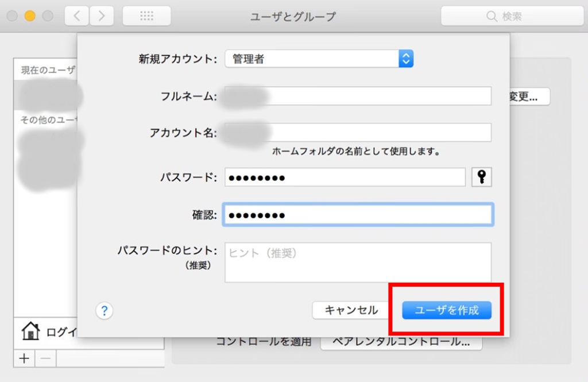Viewport: 588px width, 382px height.
Task: Open the Show All grid icon in toolbar
Action: coord(146,16)
